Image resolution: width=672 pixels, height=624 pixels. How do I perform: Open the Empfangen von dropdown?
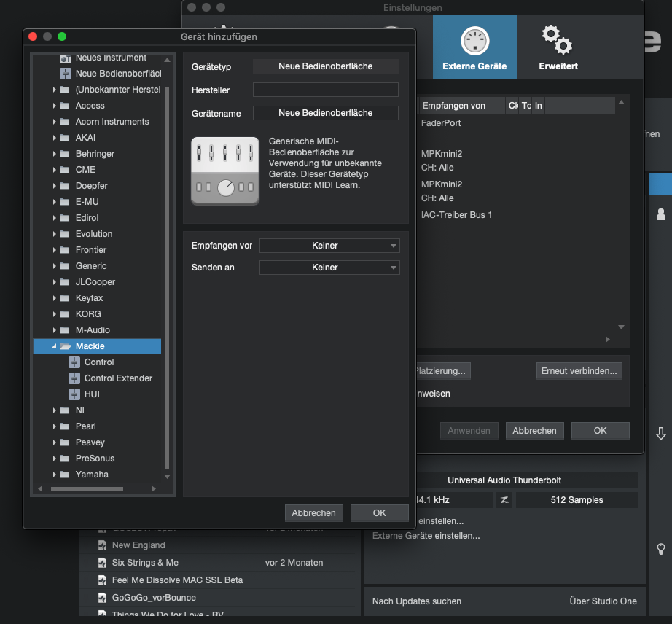coord(329,246)
